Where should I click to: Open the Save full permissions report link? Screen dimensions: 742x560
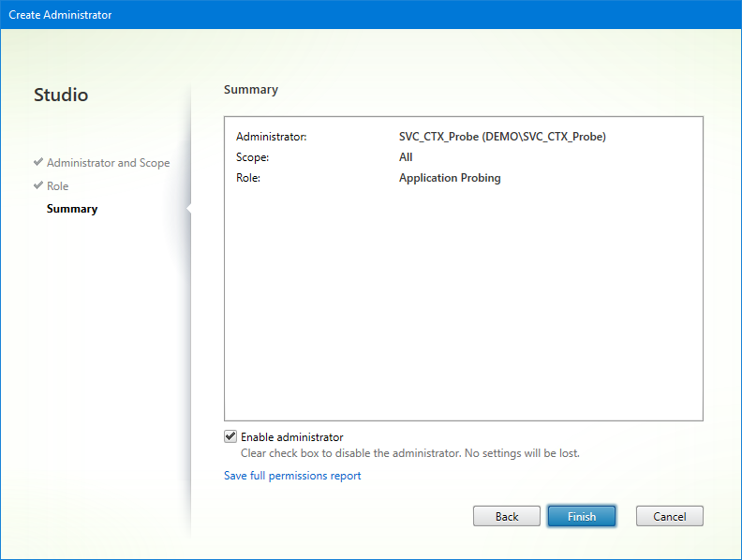[292, 476]
